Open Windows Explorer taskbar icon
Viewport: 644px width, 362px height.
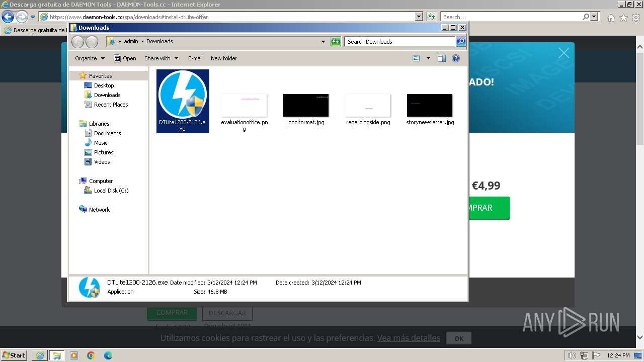(56, 355)
